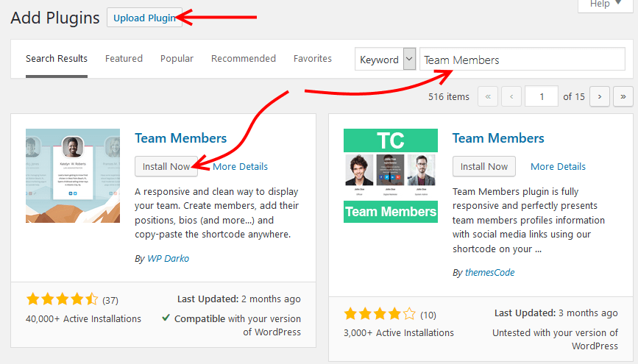Click the WP Darko Team Members thumbnail
The width and height of the screenshot is (638, 364).
pyautogui.click(x=73, y=176)
